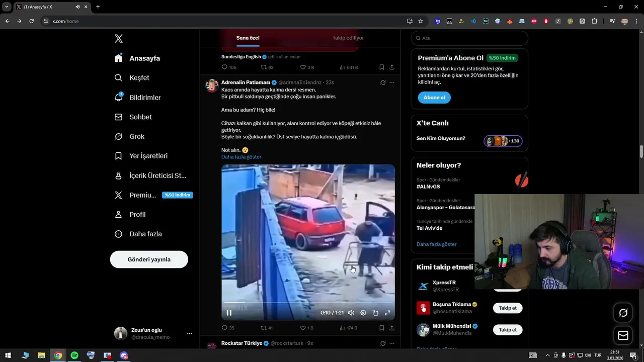Share the Bundesliga post
Image resolution: width=644 pixels, height=362 pixels.
(x=392, y=67)
